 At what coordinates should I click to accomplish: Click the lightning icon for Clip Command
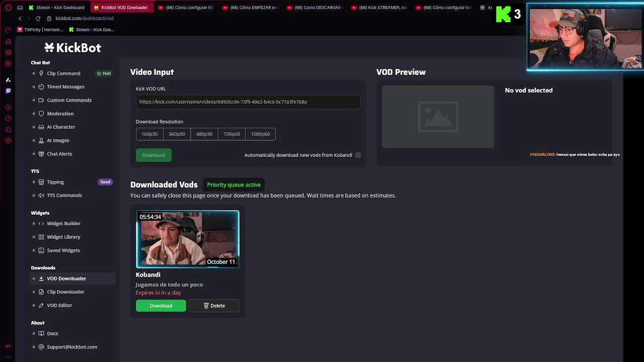pyautogui.click(x=41, y=73)
